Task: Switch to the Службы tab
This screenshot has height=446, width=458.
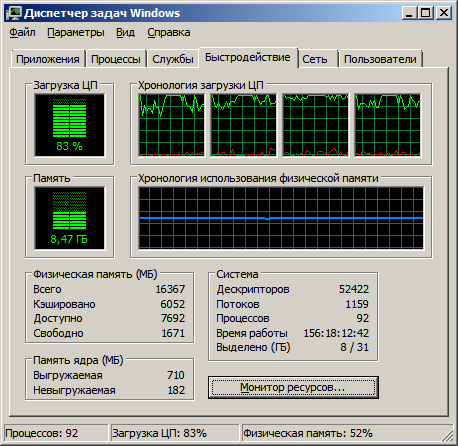Action: click(173, 59)
